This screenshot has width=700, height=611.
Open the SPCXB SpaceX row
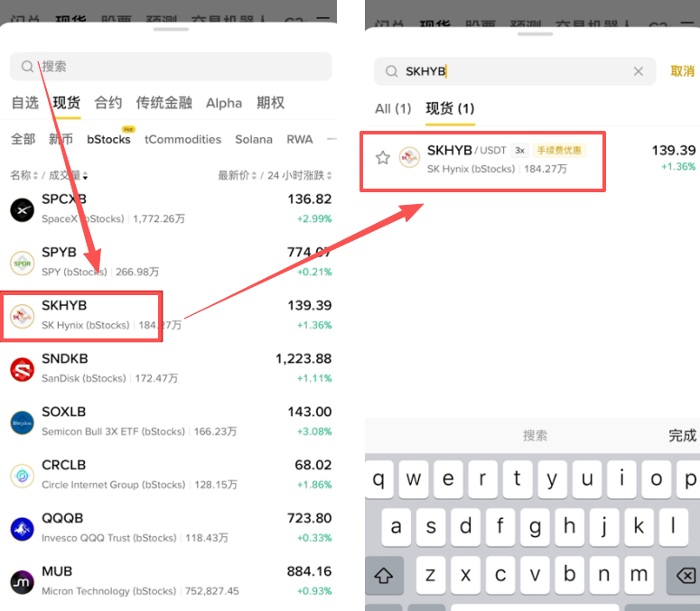(x=171, y=208)
